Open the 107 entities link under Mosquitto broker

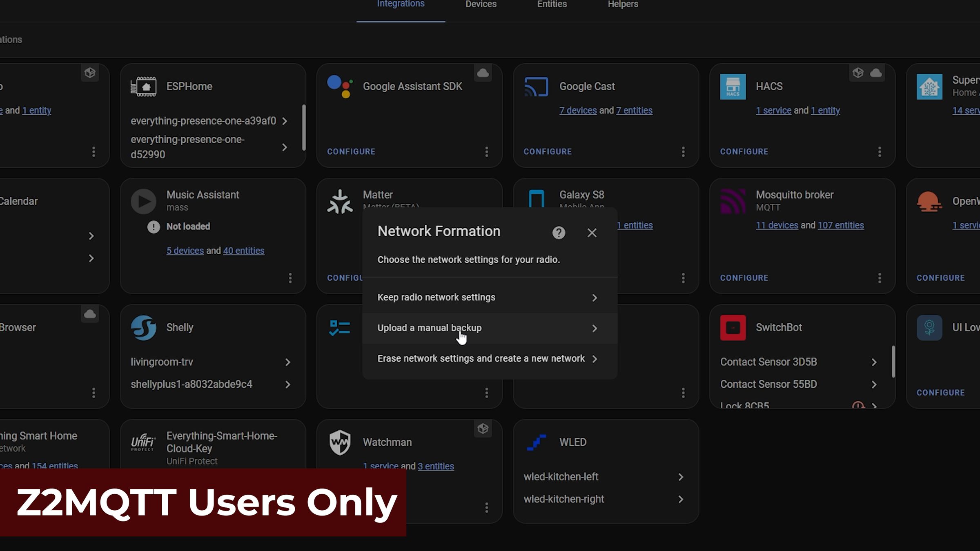(x=840, y=225)
